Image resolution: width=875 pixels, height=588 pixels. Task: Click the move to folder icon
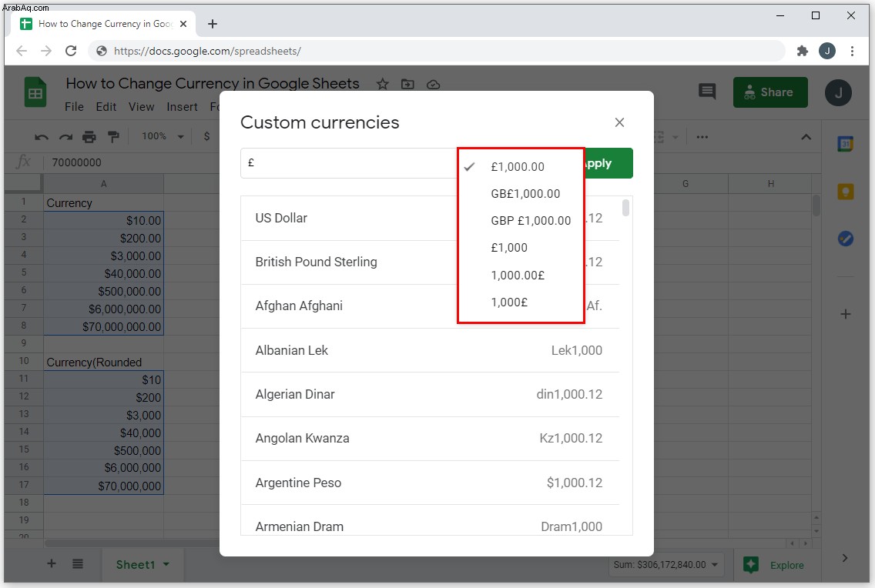(408, 84)
